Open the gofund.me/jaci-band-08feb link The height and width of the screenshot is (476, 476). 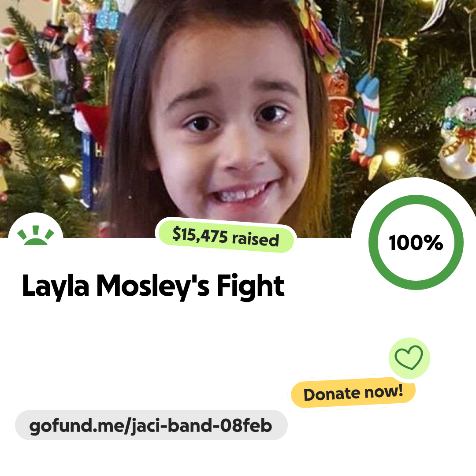151,425
